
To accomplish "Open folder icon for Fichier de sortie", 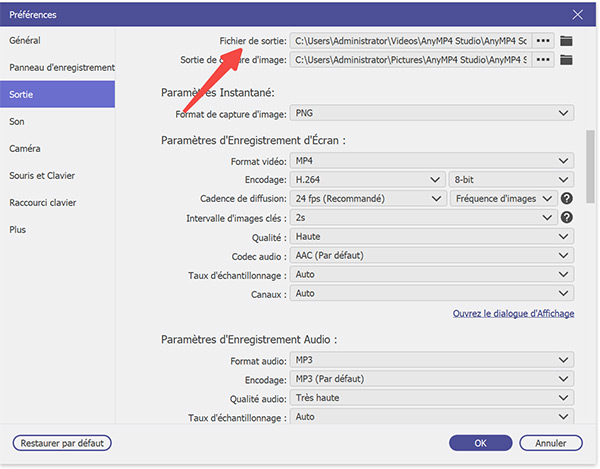I will point(567,41).
